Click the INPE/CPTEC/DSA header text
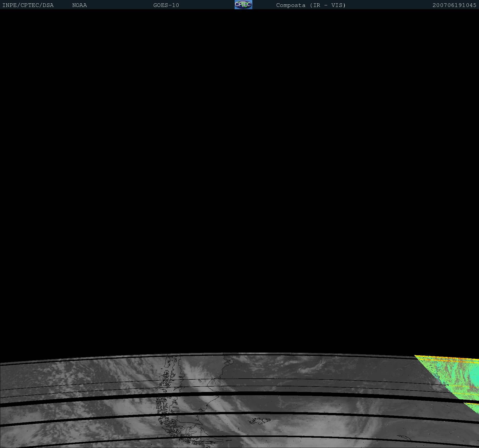 click(28, 5)
